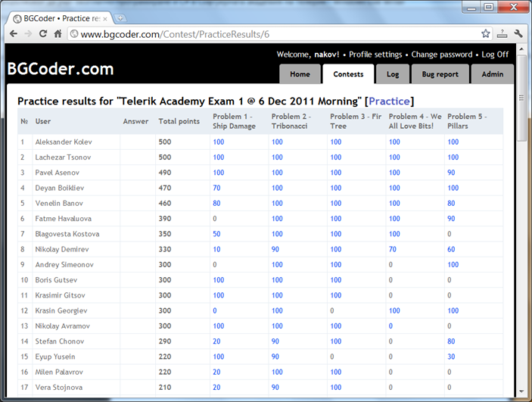Open Milen Palavrov's Problem 1 score 20

point(216,372)
